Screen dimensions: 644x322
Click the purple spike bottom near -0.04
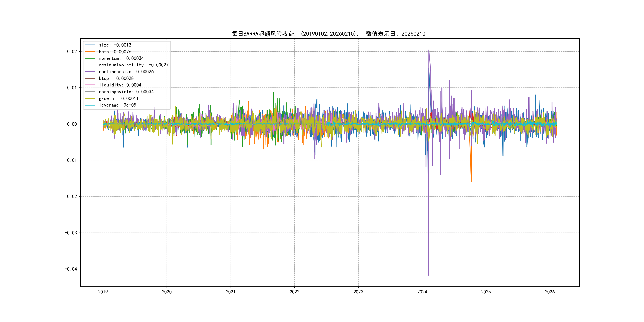(x=429, y=274)
